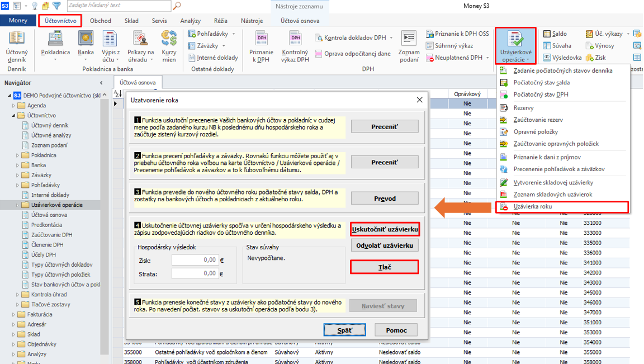This screenshot has width=644, height=364.
Task: Select Účtová osnova in Navigator tree
Action: click(x=49, y=215)
